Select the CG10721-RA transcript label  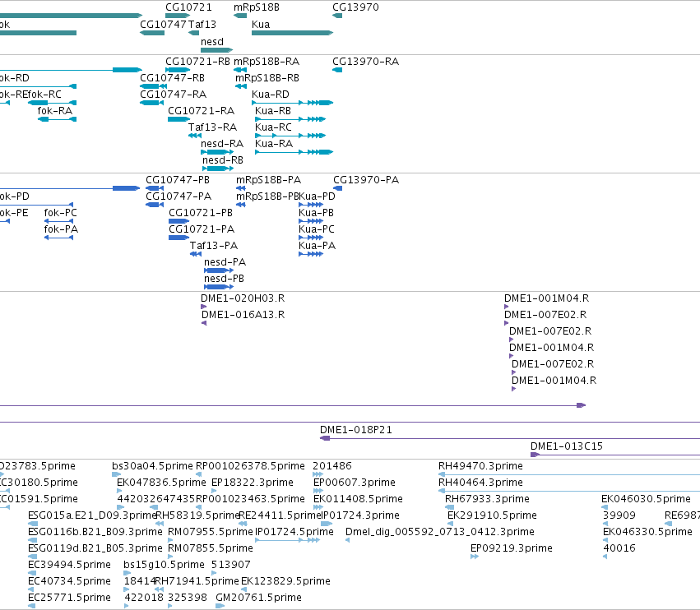[202, 111]
